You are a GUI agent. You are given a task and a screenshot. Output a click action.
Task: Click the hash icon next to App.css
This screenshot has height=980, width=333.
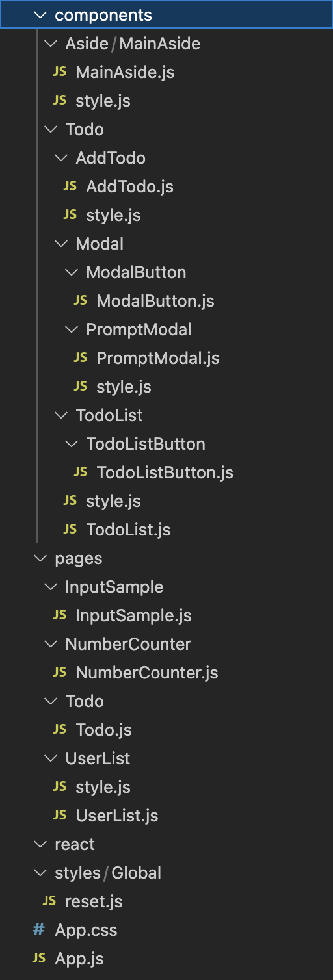coord(39,930)
